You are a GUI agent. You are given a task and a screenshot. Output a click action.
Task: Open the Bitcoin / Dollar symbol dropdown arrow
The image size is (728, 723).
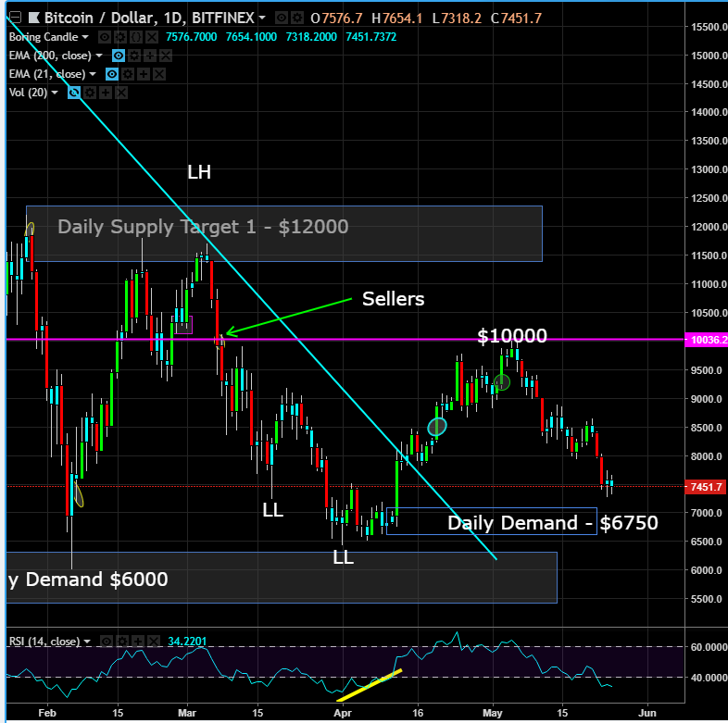coord(262,18)
